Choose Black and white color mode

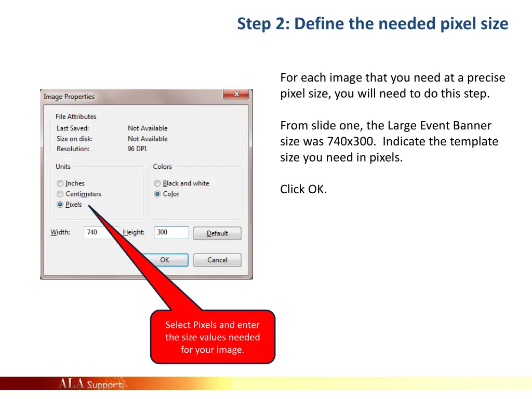tap(157, 183)
